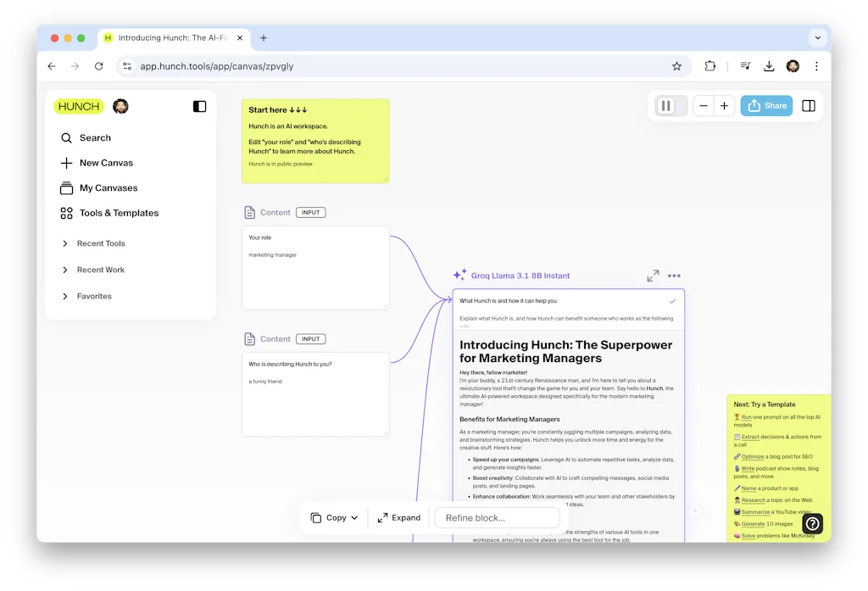Zoom in canvas with plus button
Screen dimensions: 868x591
724,106
